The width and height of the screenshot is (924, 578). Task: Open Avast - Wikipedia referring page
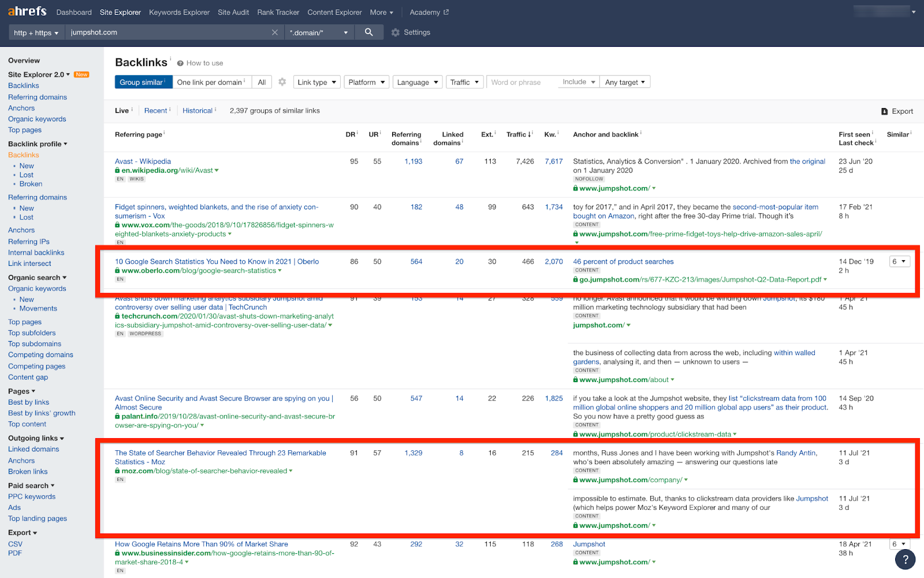point(143,161)
